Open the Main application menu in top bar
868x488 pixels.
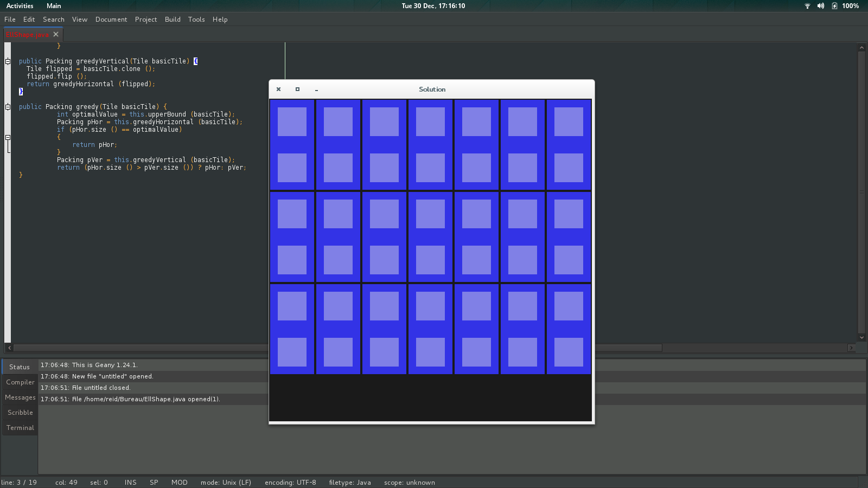(x=54, y=6)
